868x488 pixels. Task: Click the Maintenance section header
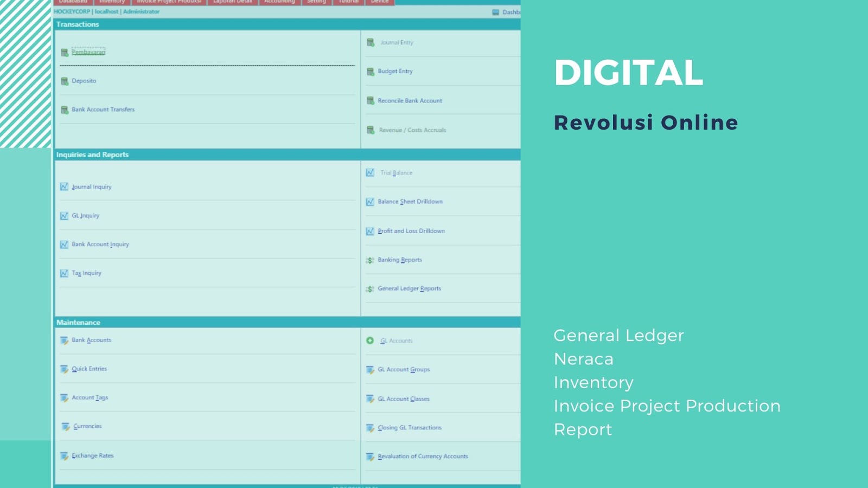coord(78,323)
